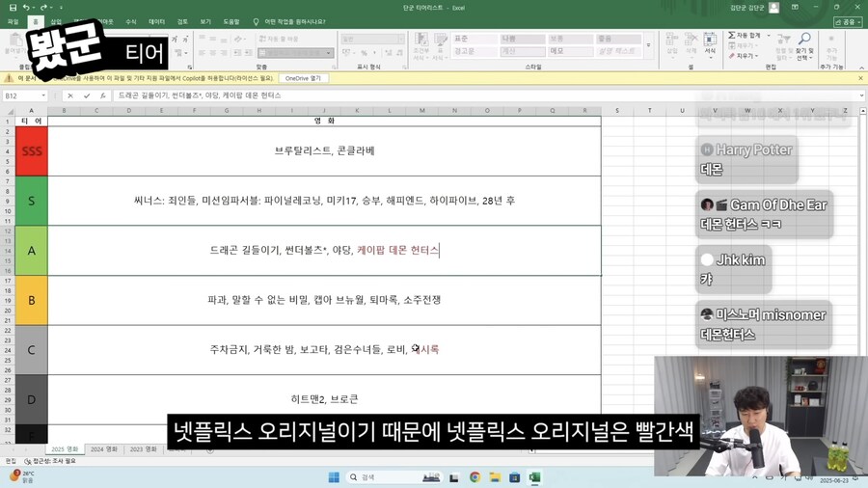
Task: Click the Undo arrow icon
Action: click(x=26, y=8)
